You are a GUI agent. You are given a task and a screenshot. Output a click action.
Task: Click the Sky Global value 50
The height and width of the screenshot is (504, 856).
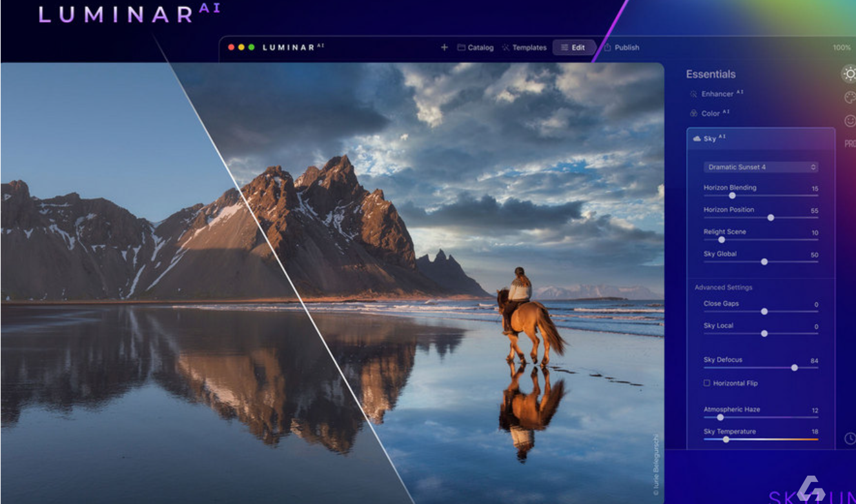point(815,255)
